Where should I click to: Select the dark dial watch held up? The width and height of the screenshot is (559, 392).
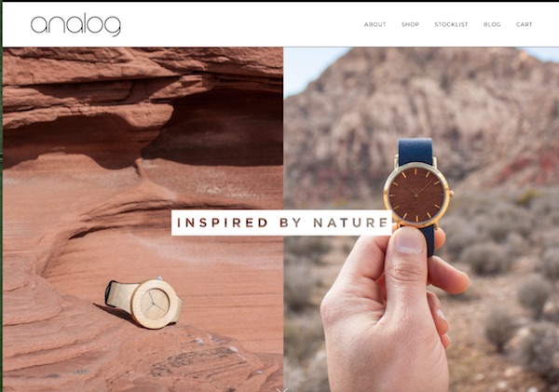(417, 195)
